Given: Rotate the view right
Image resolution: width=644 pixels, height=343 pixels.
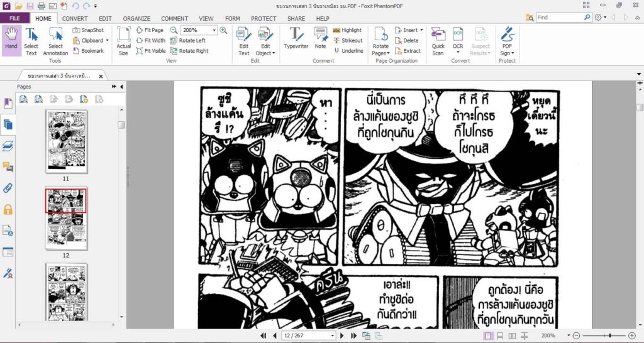Looking at the screenshot, I should (189, 51).
